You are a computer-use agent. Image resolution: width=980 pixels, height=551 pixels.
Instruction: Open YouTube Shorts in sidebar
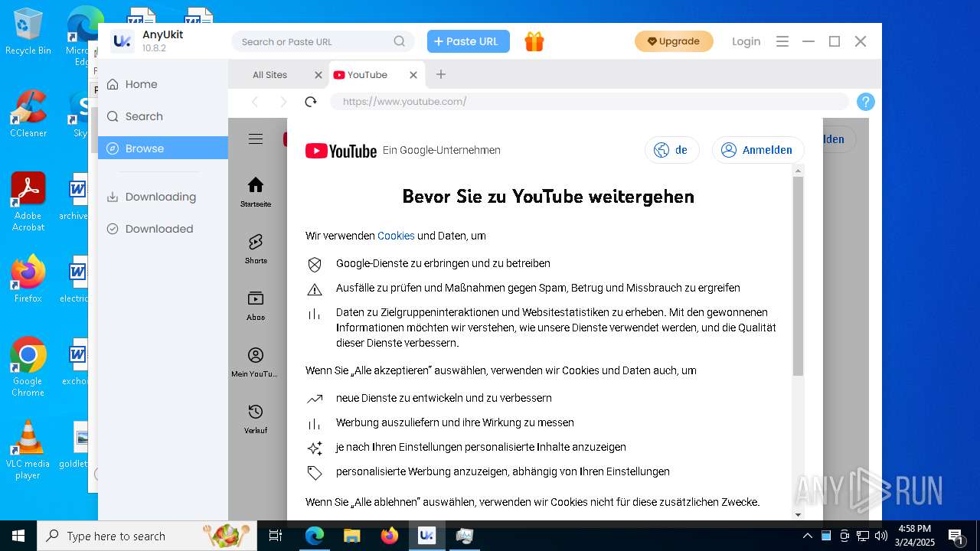click(x=256, y=249)
